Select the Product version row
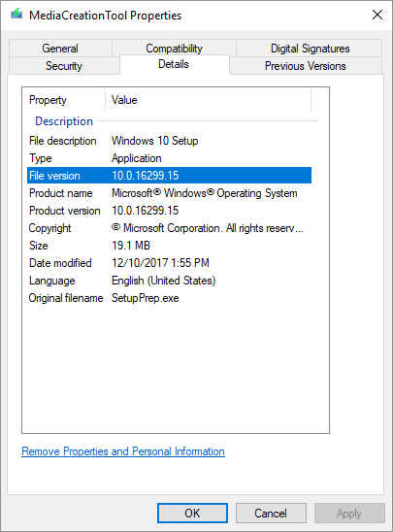This screenshot has height=532, width=393. (169, 211)
